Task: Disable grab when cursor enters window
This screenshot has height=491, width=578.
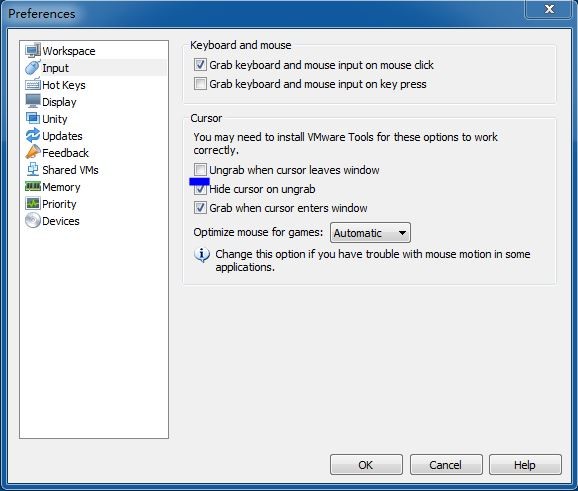Action: (x=200, y=208)
